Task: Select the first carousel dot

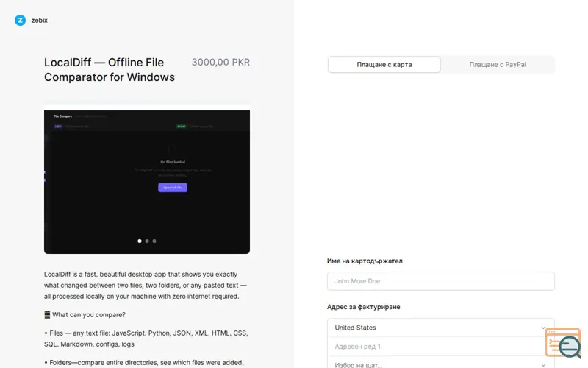Action: tap(140, 241)
